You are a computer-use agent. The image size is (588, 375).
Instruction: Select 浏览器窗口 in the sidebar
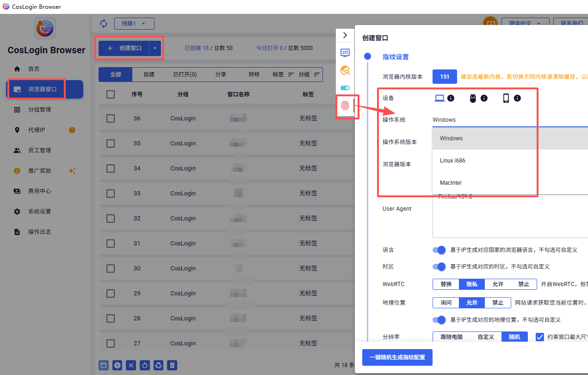click(45, 89)
